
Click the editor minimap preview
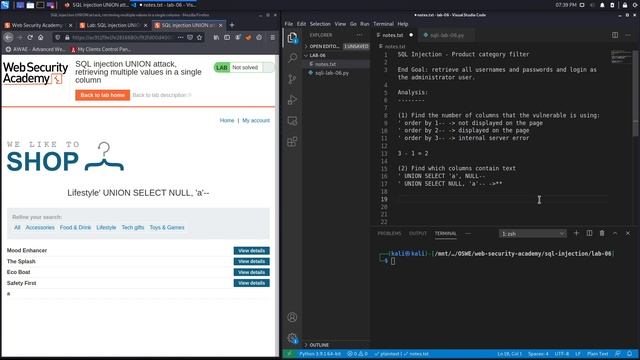pyautogui.click(x=621, y=57)
